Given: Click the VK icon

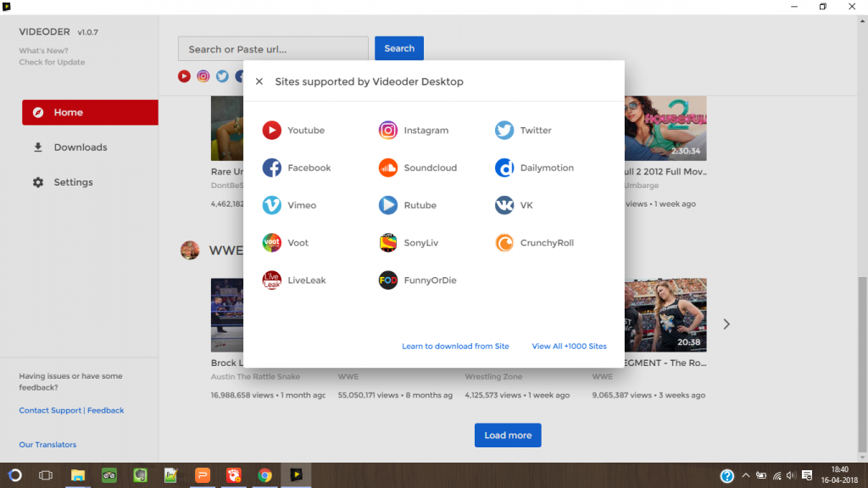Looking at the screenshot, I should tap(504, 205).
